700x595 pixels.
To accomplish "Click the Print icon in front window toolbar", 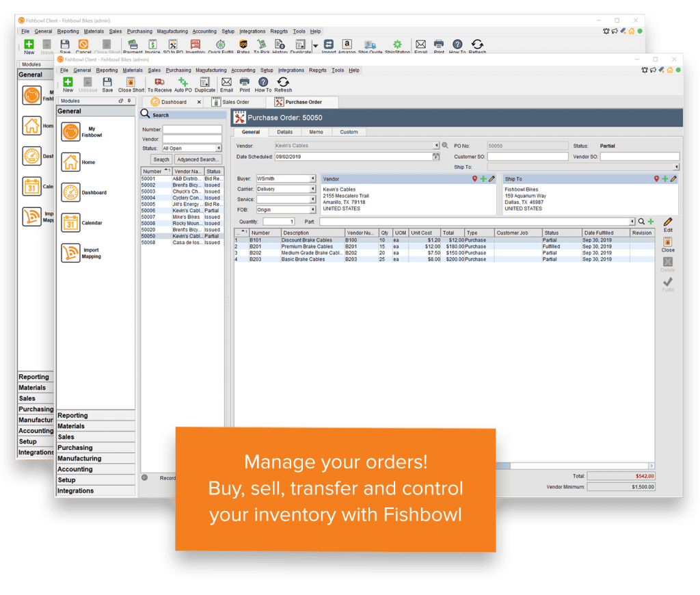I will point(245,84).
